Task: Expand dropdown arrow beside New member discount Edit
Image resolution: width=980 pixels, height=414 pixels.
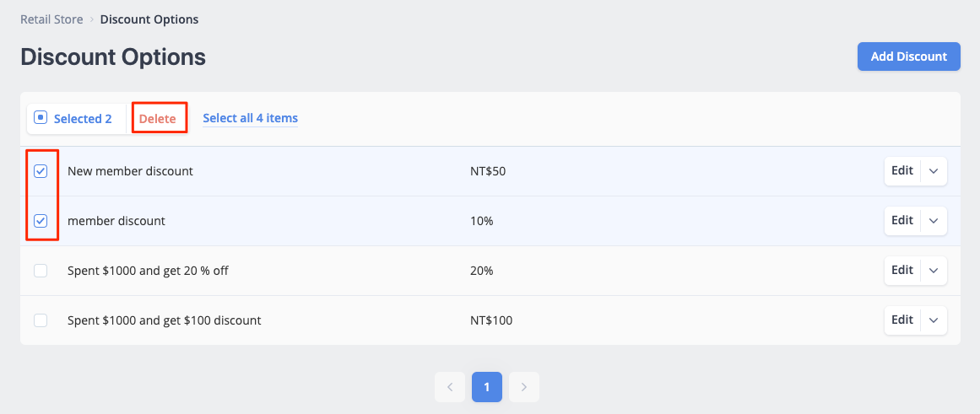Action: [934, 171]
